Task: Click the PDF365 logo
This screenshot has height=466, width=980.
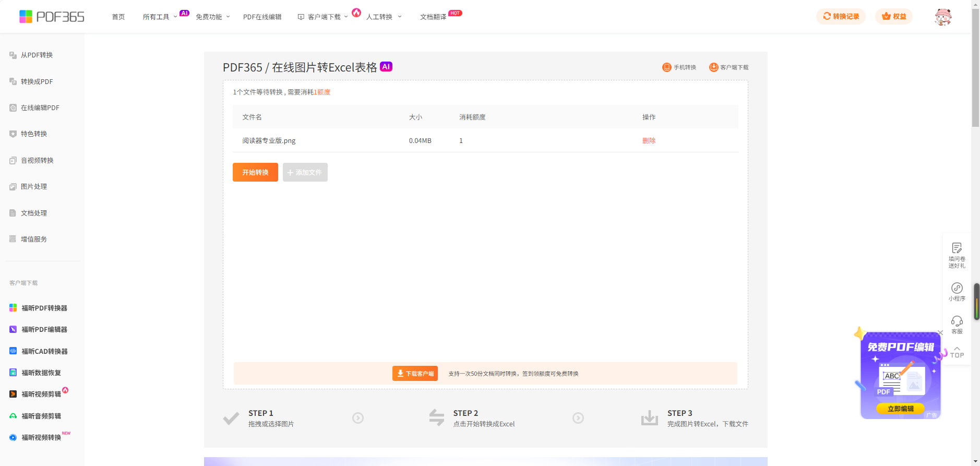Action: tap(52, 17)
